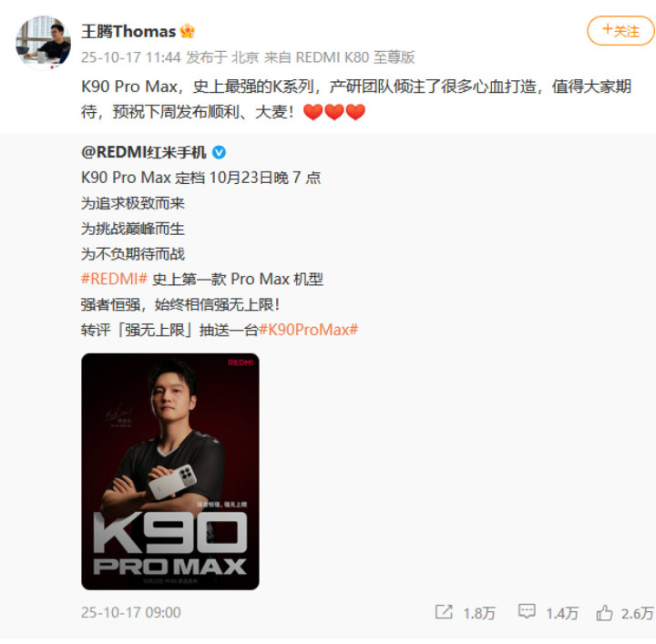Enlarge the K90 Pro Max poster image

pos(170,472)
